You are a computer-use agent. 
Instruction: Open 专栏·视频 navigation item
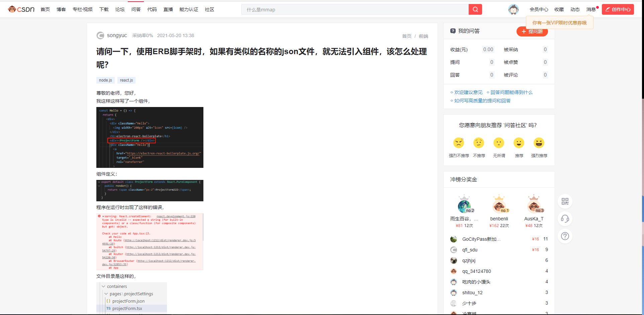point(83,9)
